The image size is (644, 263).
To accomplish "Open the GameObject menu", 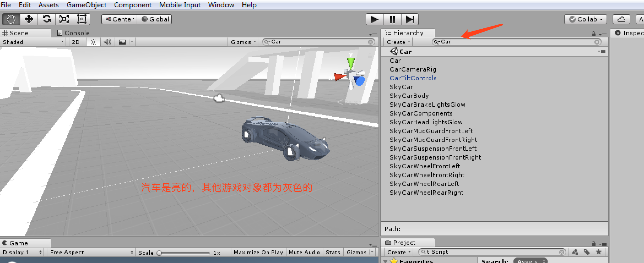I will 86,5.
